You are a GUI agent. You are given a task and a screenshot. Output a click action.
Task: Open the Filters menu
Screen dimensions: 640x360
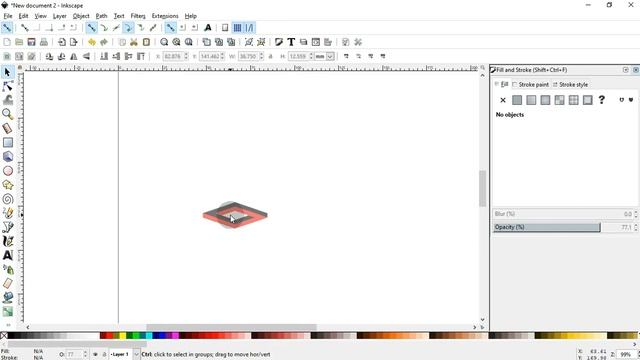tap(138, 16)
